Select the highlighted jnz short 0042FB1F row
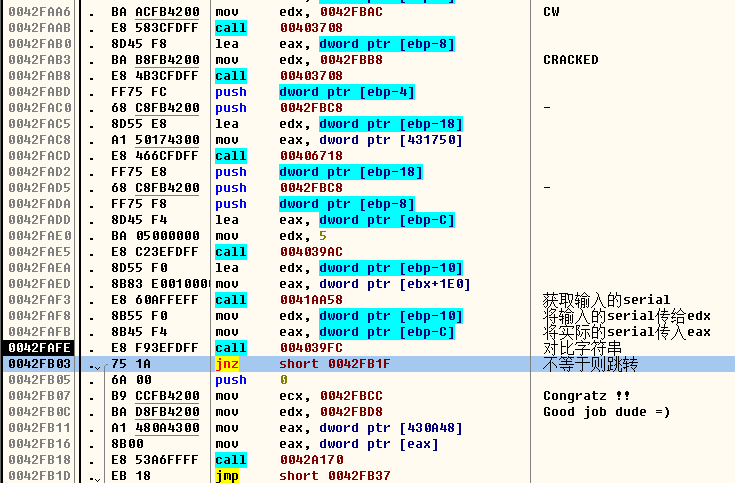735x483 pixels. point(369,364)
